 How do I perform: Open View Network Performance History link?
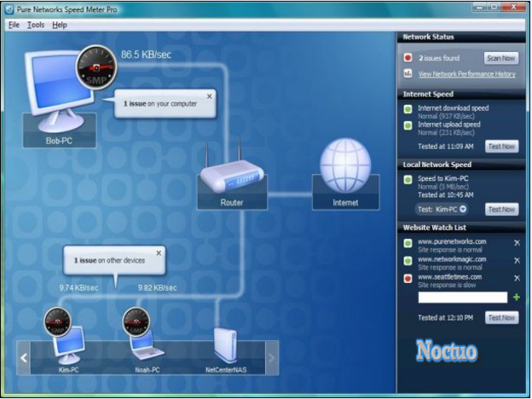[x=467, y=73]
